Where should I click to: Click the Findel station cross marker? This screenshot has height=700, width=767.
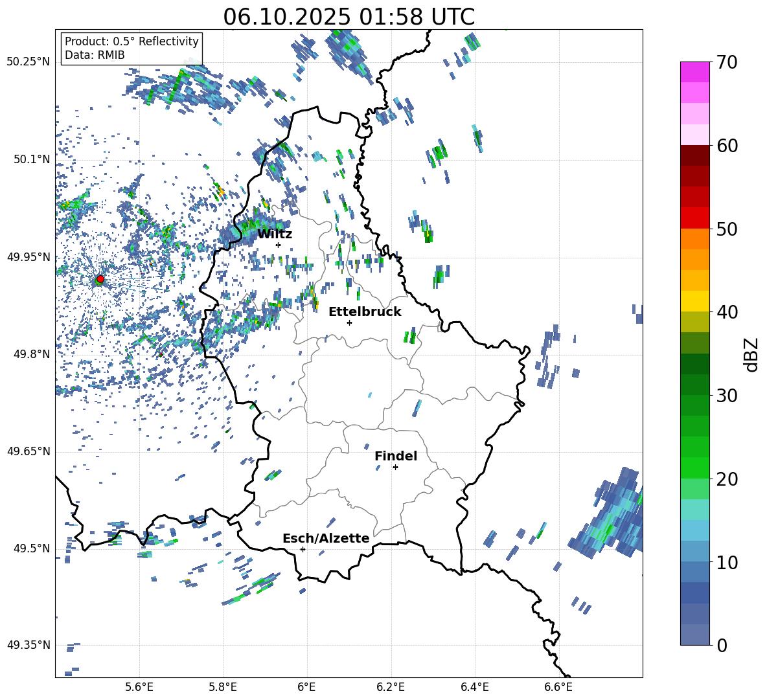[x=395, y=468]
